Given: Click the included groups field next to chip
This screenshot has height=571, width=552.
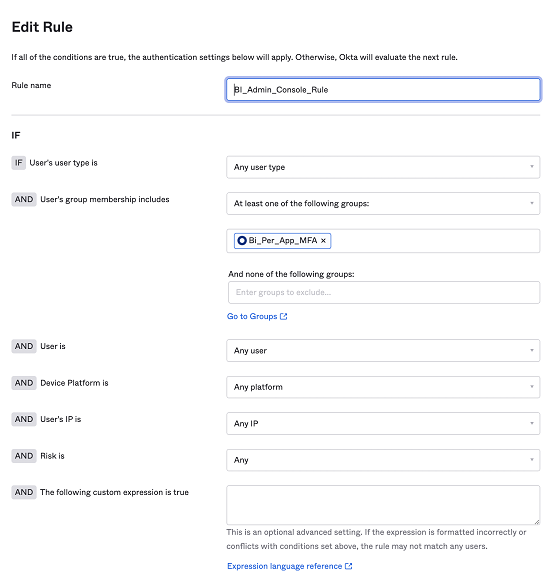Looking at the screenshot, I should (x=435, y=241).
